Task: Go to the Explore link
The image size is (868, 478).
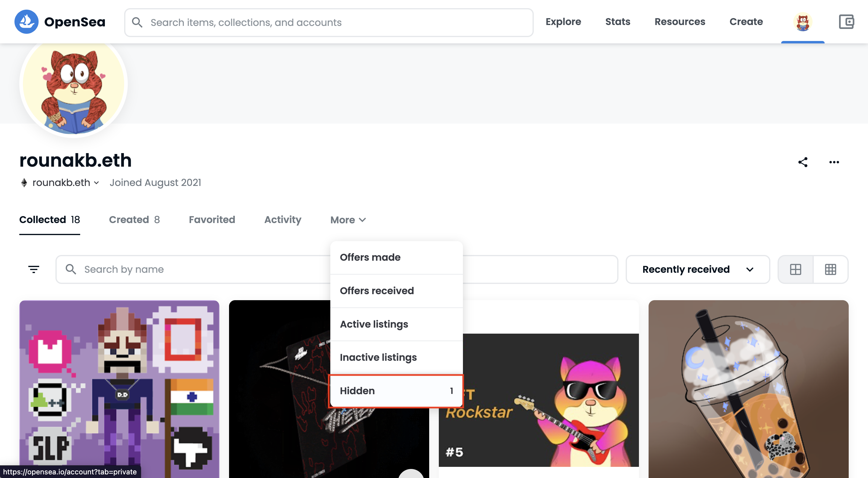Action: (563, 22)
